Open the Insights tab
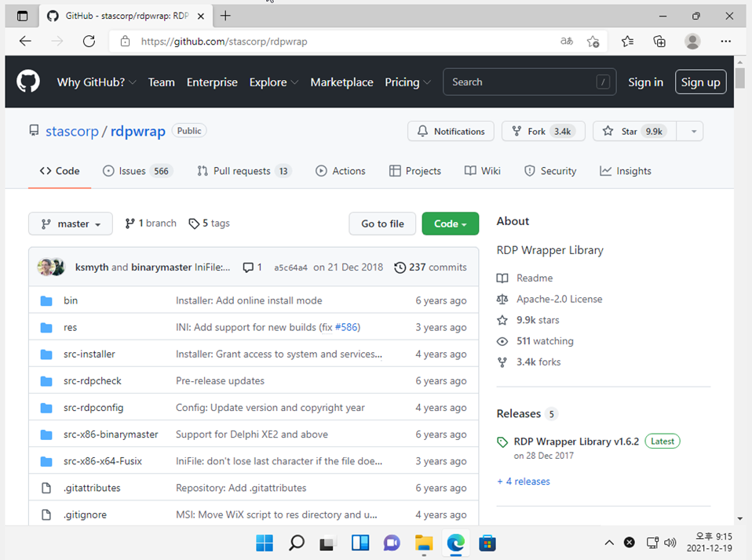Screen dimensions: 752x560 (x=626, y=171)
